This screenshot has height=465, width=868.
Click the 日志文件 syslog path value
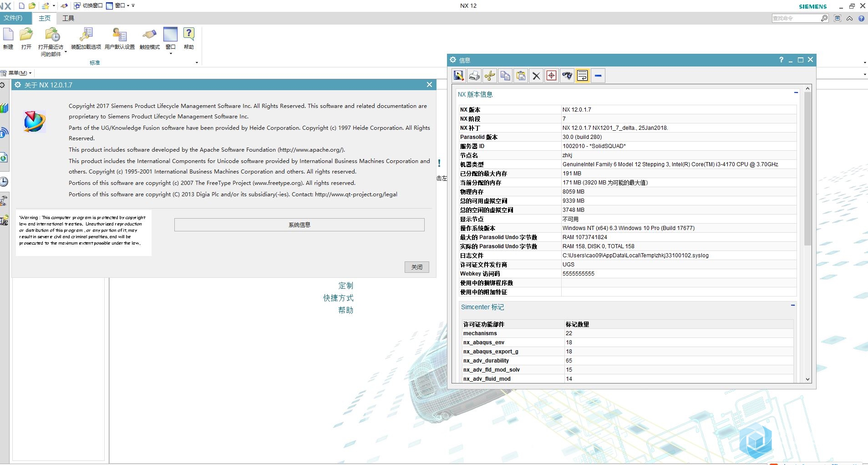[x=679, y=255]
